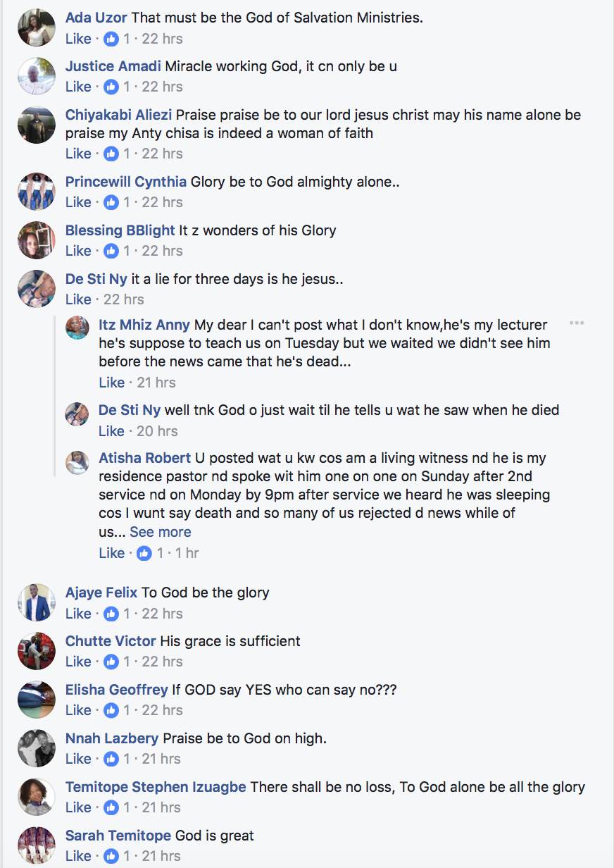Open Temitope Stephen Izuagbe's profile link
Screen dimensions: 614x868
point(156,787)
